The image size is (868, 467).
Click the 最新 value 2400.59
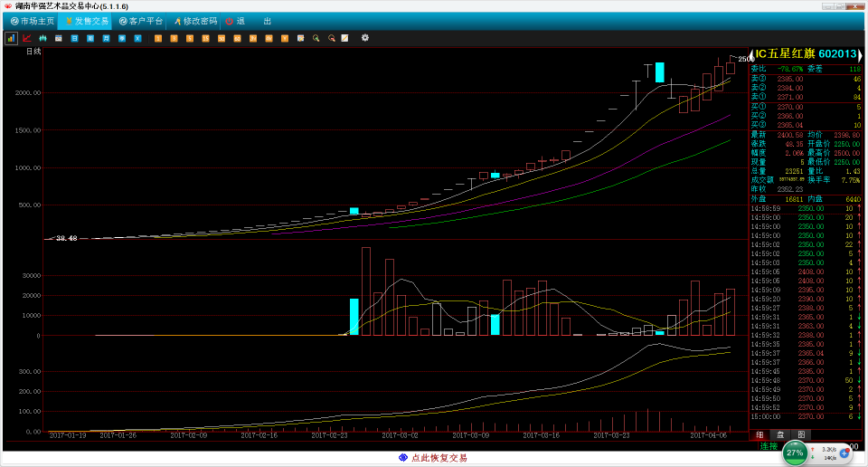click(x=790, y=135)
